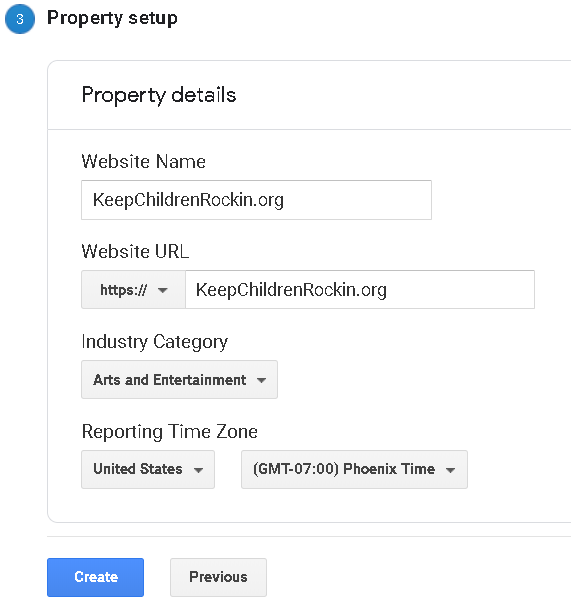571x609 pixels.
Task: Open the https:// protocol selector
Action: click(x=133, y=290)
